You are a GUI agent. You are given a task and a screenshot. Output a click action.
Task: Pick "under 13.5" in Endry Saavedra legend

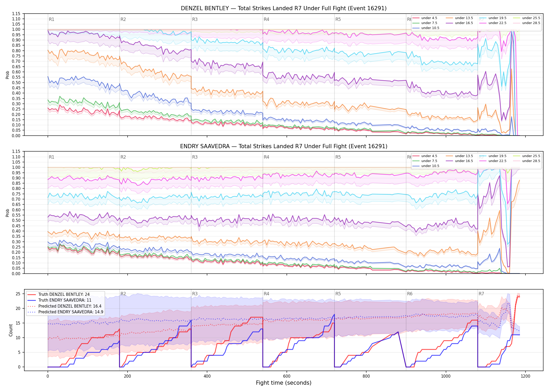(x=464, y=156)
